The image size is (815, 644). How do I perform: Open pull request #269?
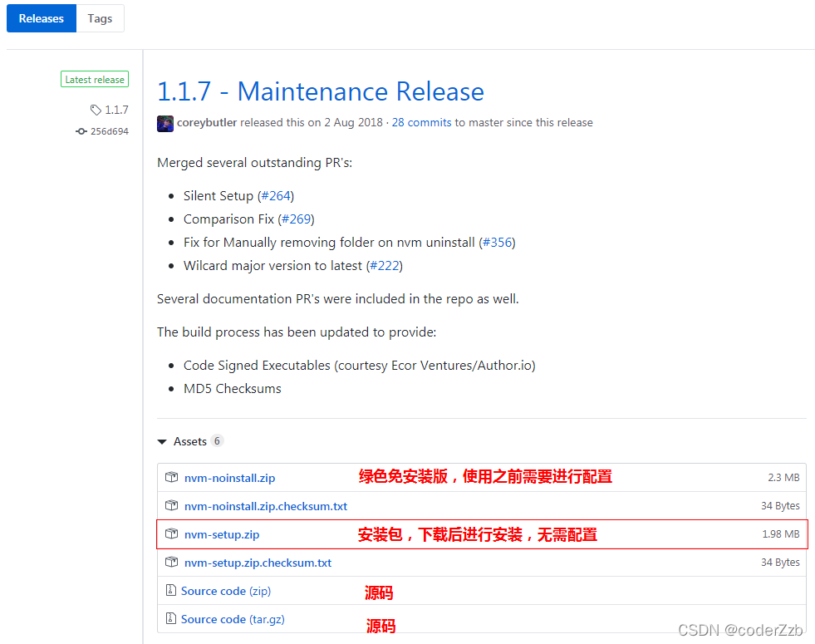(x=297, y=219)
